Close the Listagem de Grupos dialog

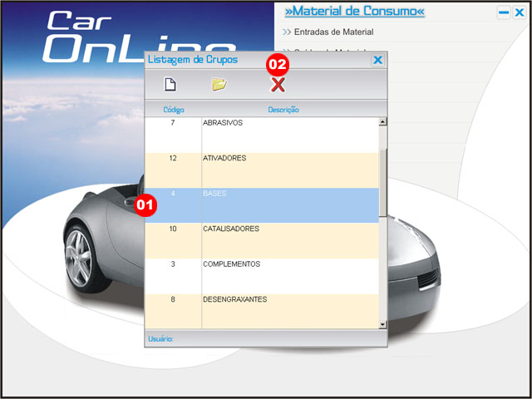(377, 60)
